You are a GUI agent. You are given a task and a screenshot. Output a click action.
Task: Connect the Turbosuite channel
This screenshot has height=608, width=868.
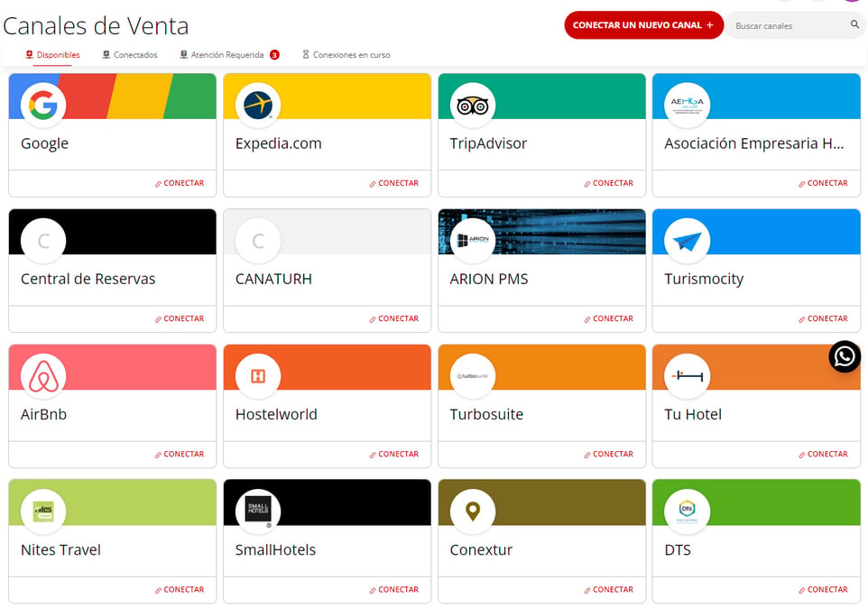[x=608, y=455]
